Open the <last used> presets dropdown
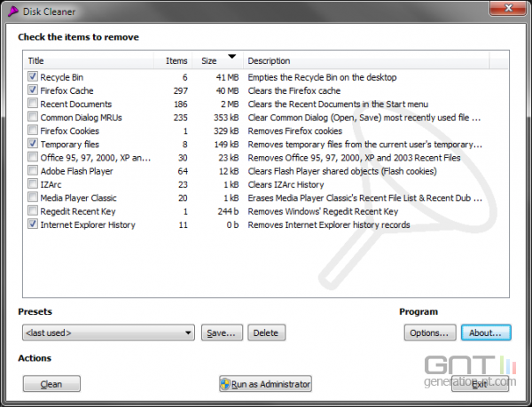Image resolution: width=532 pixels, height=407 pixels. tap(108, 333)
